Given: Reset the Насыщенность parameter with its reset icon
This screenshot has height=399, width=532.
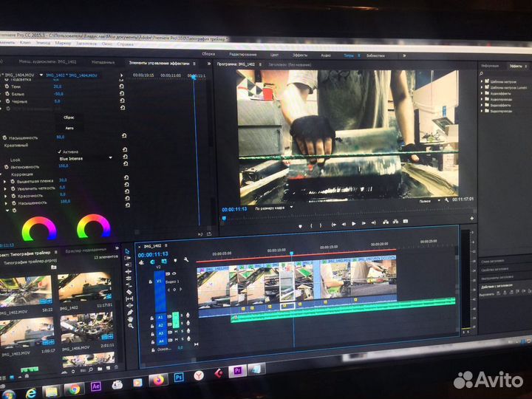Looking at the screenshot, I should pos(124,137).
